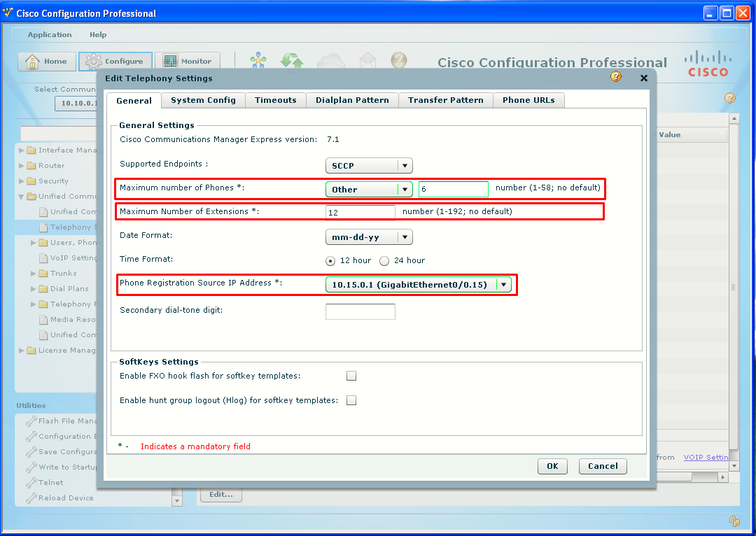
Task: Switch to the Timeouts tab
Action: [x=275, y=100]
